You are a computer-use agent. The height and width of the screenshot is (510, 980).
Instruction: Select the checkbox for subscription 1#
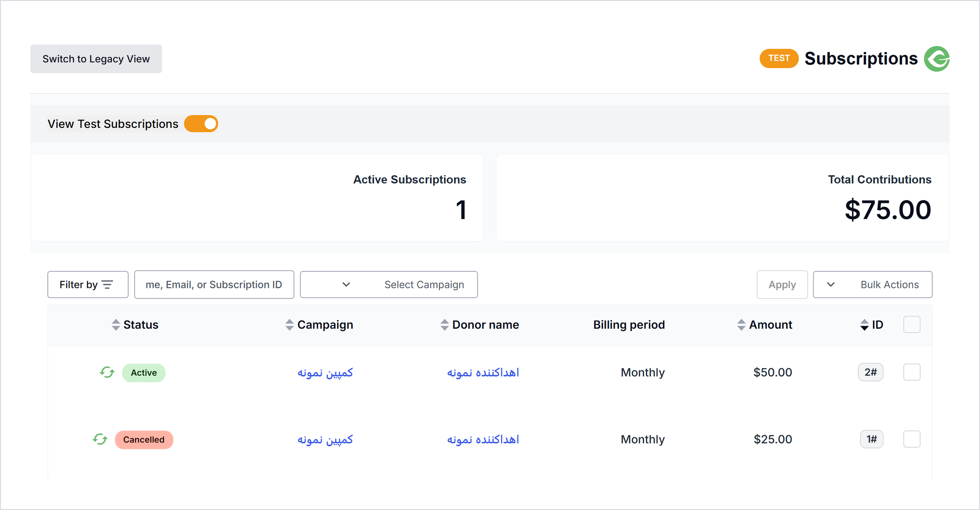[x=912, y=439]
